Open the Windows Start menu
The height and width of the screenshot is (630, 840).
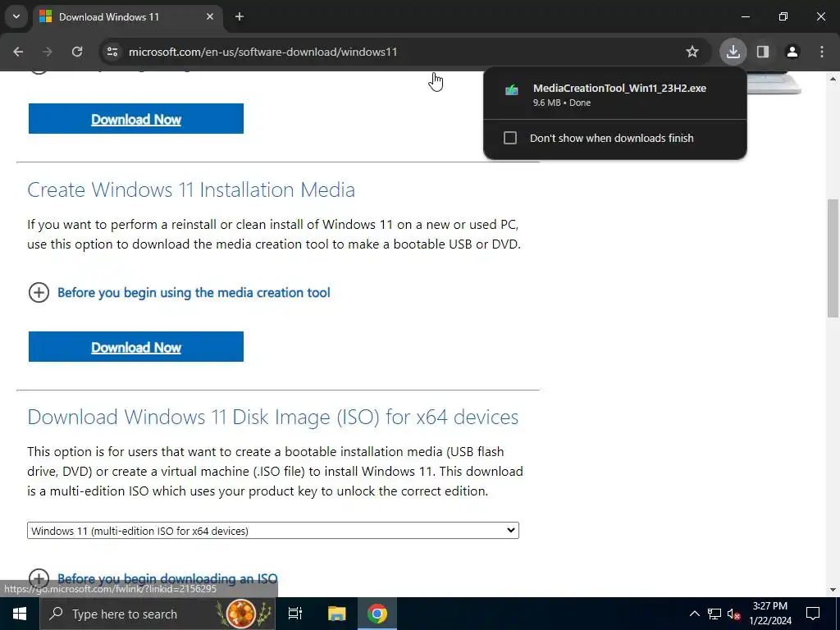tap(20, 614)
